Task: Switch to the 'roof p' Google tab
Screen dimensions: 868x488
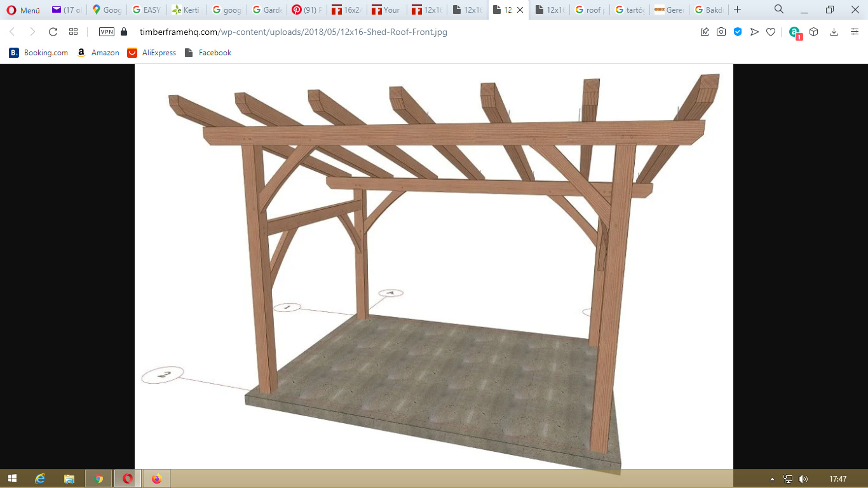Action: 590,10
